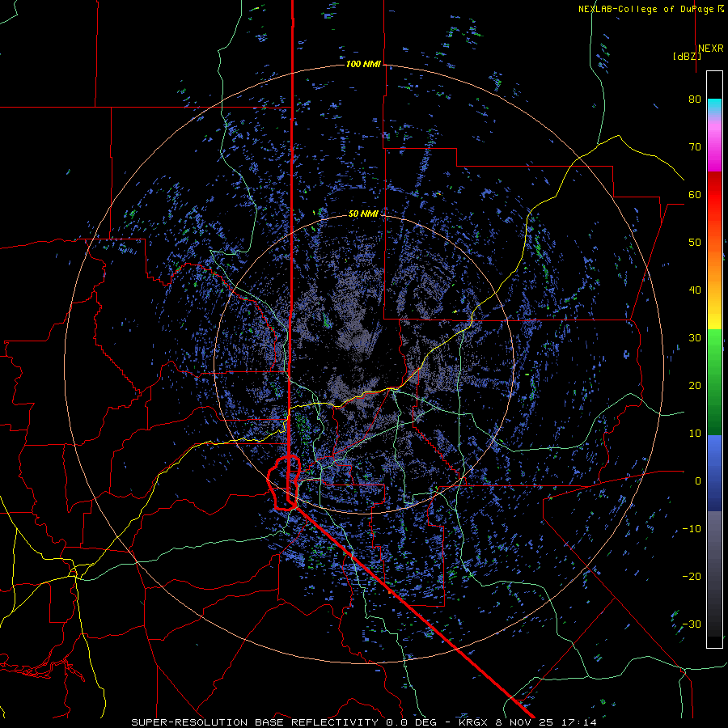Click the SUPER-RESOLUTION BASE REFLECTIVITY caption text

pyautogui.click(x=255, y=722)
